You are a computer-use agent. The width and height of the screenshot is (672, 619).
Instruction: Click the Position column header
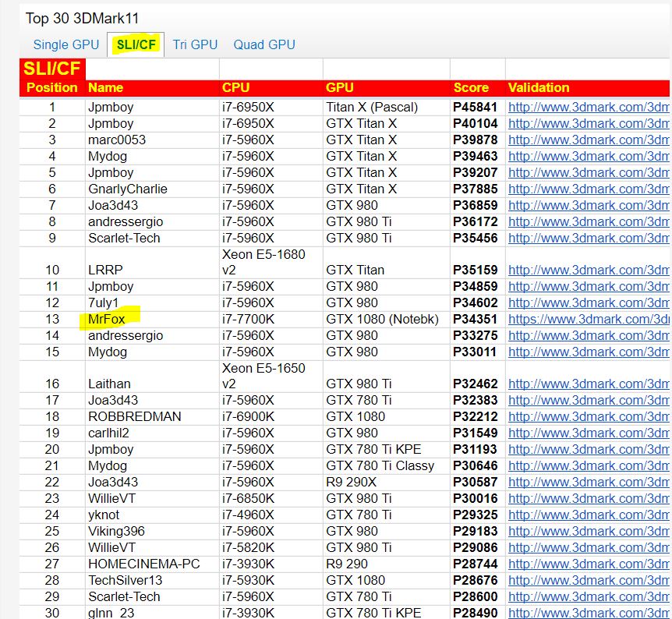pos(52,88)
